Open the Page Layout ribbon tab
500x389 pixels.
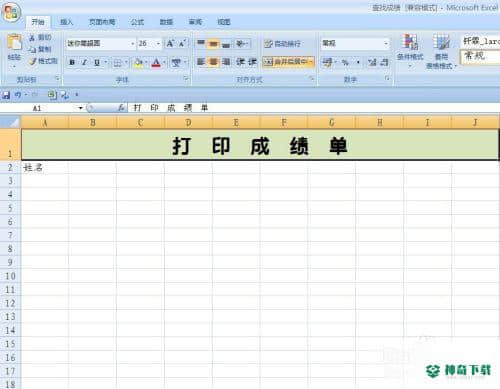click(x=102, y=22)
